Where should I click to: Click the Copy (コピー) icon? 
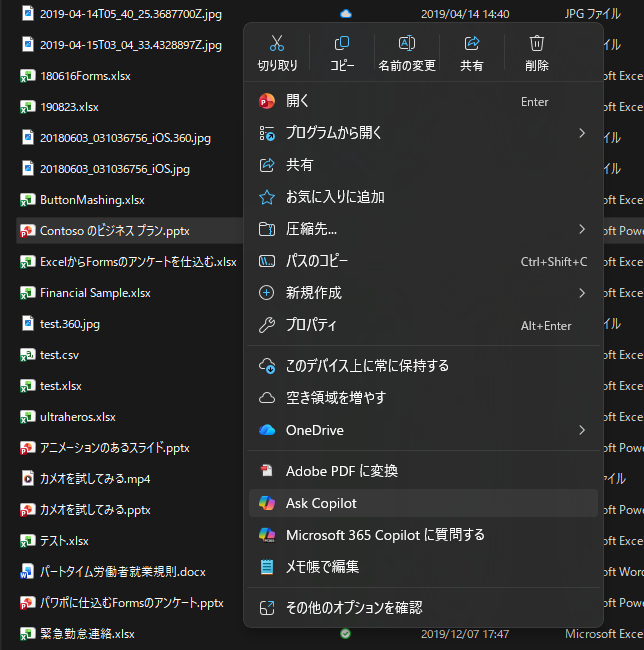[342, 44]
